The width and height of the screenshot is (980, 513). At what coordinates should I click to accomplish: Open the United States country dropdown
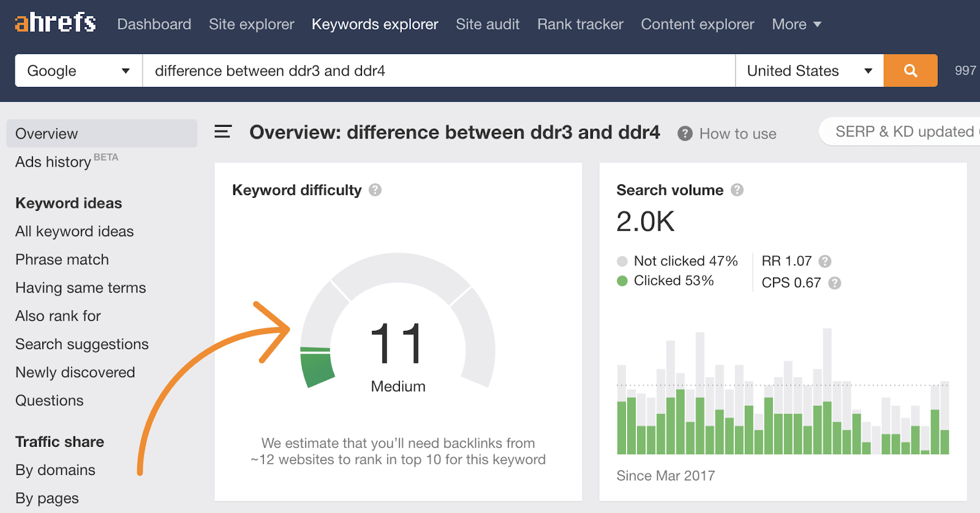(809, 70)
